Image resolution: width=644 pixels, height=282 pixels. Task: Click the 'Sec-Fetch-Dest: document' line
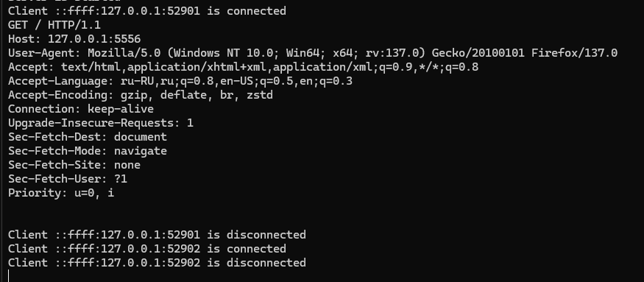(88, 137)
